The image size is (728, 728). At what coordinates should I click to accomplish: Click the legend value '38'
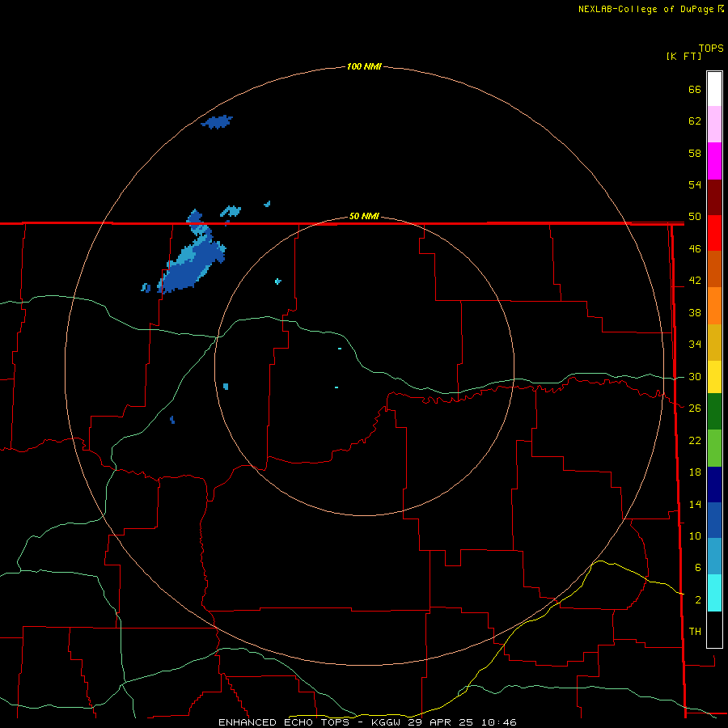pyautogui.click(x=695, y=313)
